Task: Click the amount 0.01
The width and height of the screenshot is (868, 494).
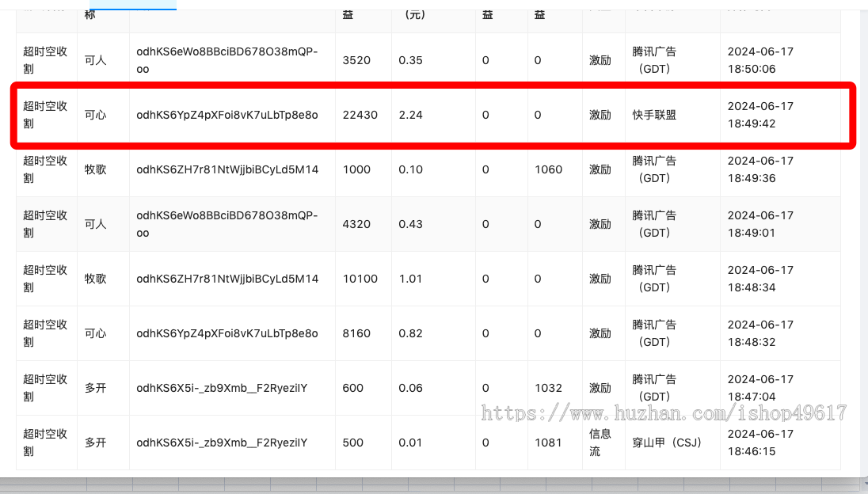Action: (410, 443)
